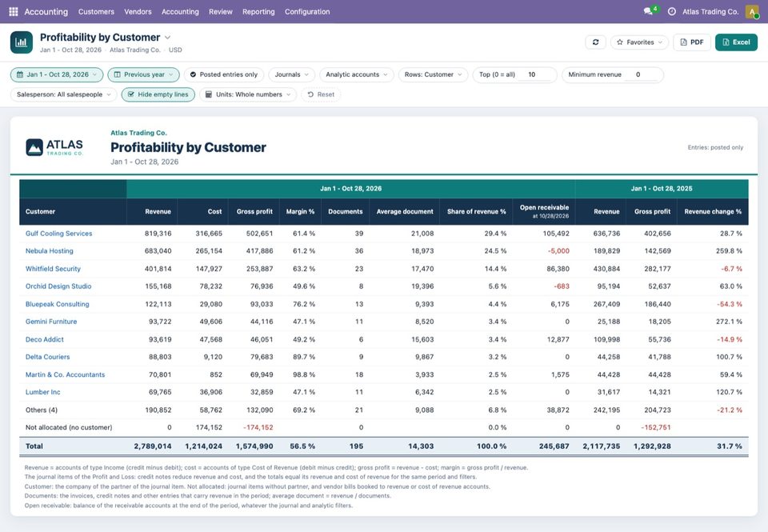Click Not allocated (no customer) row label
Image resolution: width=768 pixels, height=532 pixels.
[x=69, y=427]
